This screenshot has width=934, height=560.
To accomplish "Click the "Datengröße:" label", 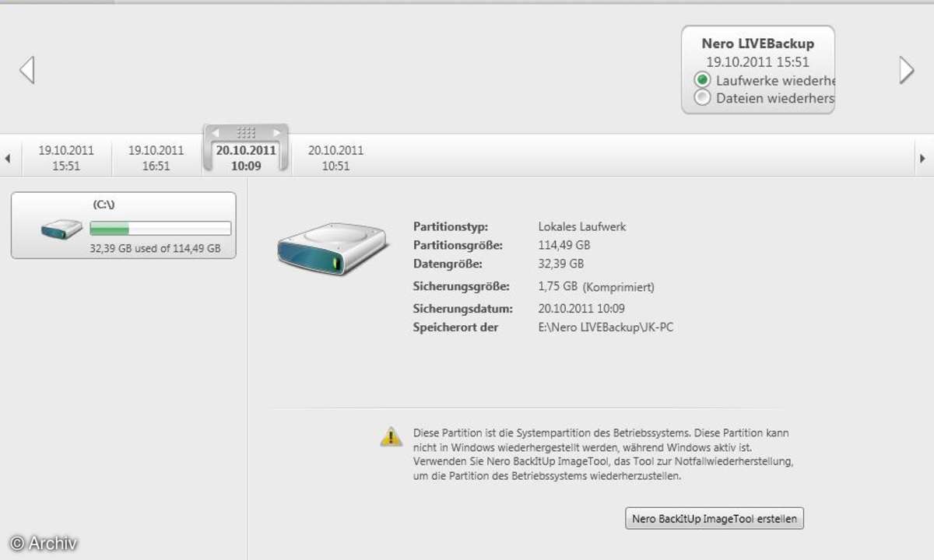I will (x=448, y=264).
